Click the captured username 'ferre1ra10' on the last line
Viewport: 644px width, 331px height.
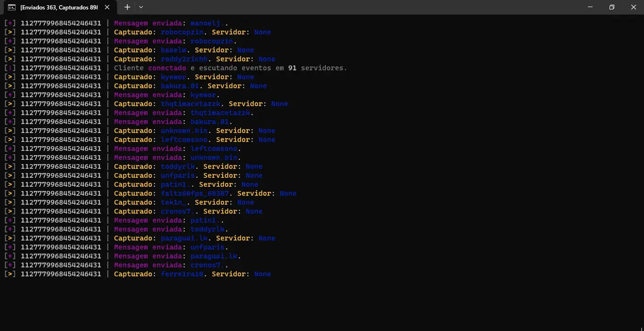pyautogui.click(x=182, y=274)
